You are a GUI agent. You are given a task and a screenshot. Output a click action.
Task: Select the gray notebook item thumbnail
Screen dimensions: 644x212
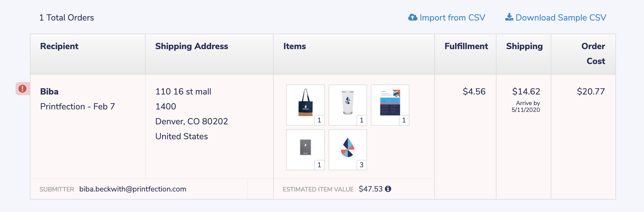[305, 147]
